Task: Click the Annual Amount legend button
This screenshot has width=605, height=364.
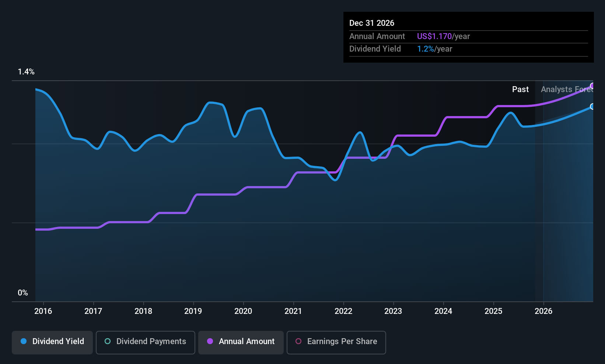Action: (x=241, y=342)
